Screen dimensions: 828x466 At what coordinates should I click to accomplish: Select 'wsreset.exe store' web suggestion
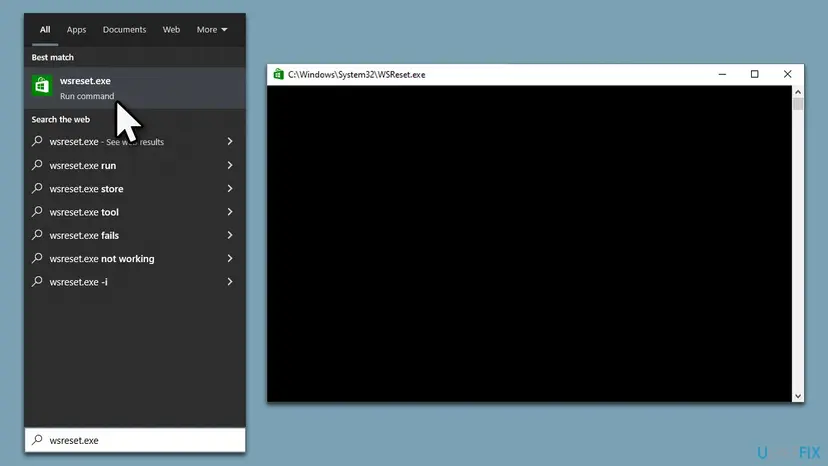coord(135,188)
